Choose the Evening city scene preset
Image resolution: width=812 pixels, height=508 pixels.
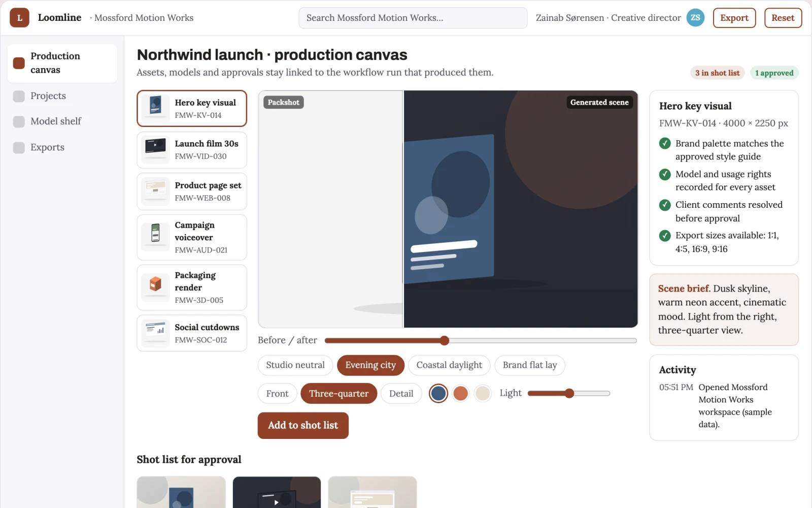point(370,365)
